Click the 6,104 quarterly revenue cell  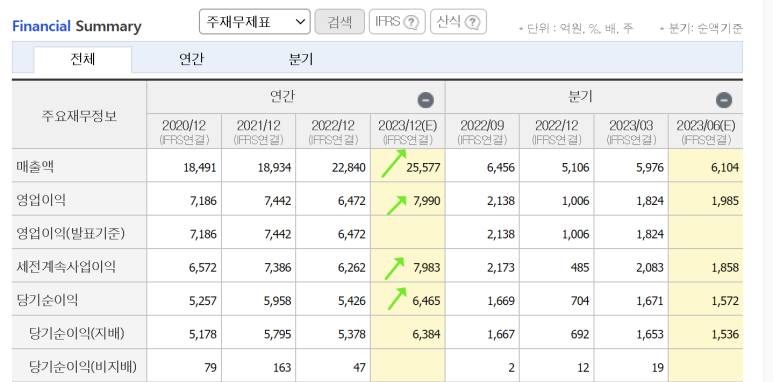[x=706, y=167]
